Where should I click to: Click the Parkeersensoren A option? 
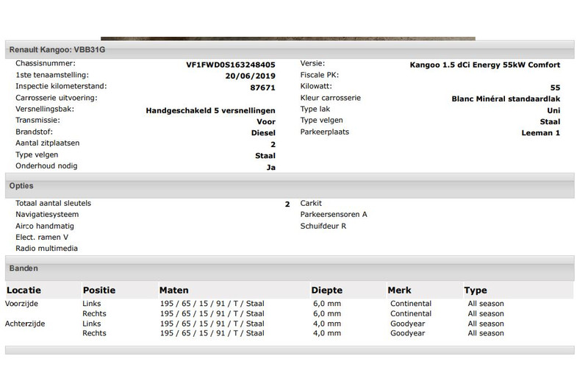tap(334, 215)
